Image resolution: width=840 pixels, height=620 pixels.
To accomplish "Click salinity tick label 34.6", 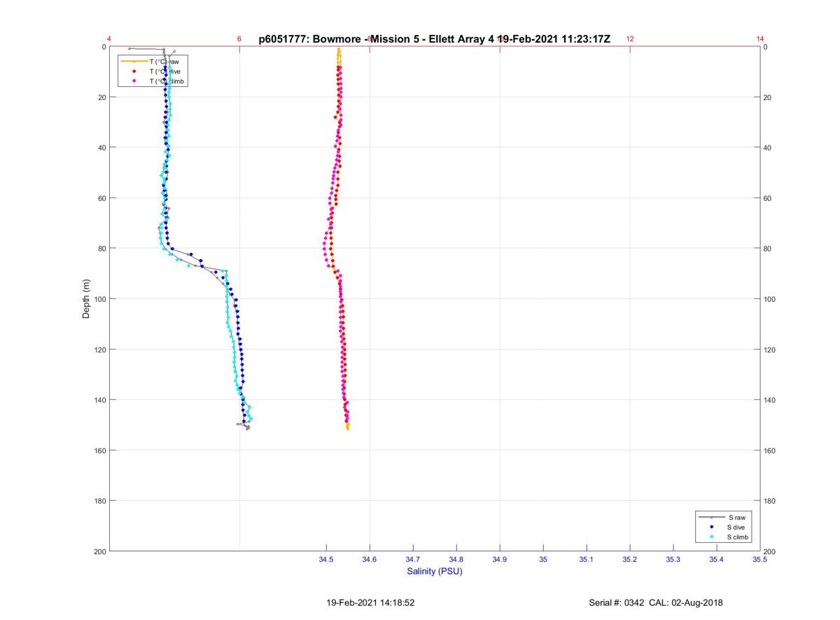I will coord(370,560).
